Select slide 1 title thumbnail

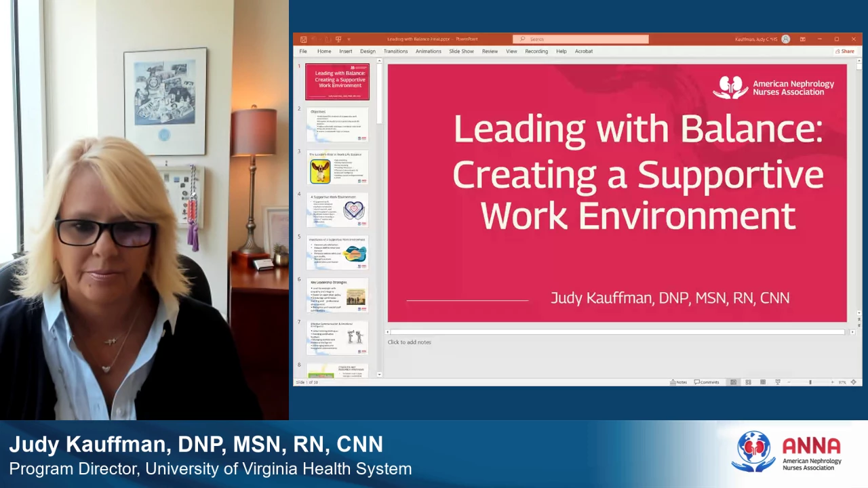click(337, 82)
